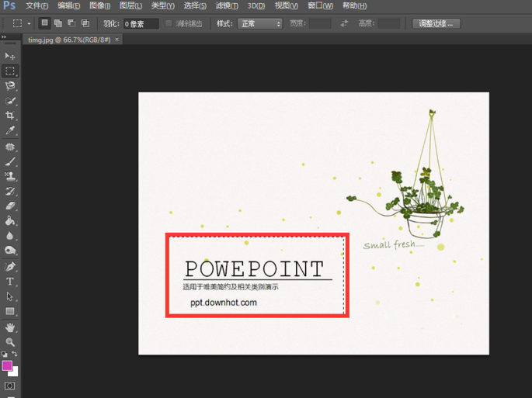Open the magenta foreground color swatch

[7, 365]
